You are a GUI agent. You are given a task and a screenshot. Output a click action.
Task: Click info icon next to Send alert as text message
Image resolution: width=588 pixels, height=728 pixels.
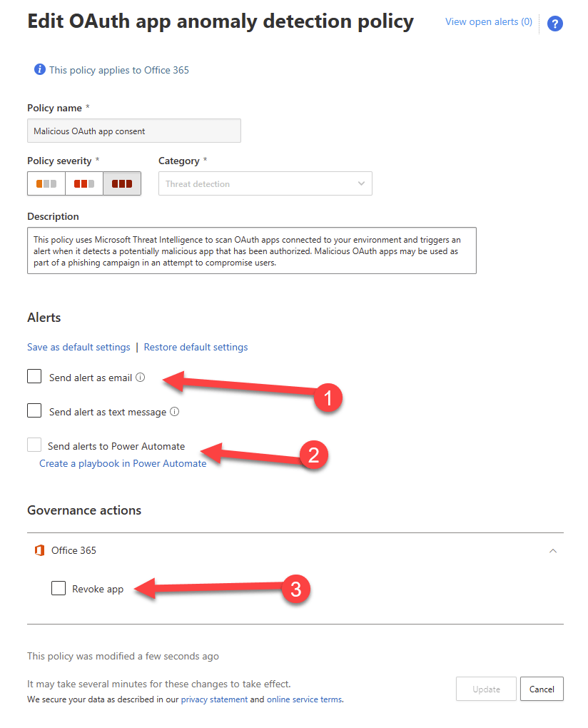point(175,412)
